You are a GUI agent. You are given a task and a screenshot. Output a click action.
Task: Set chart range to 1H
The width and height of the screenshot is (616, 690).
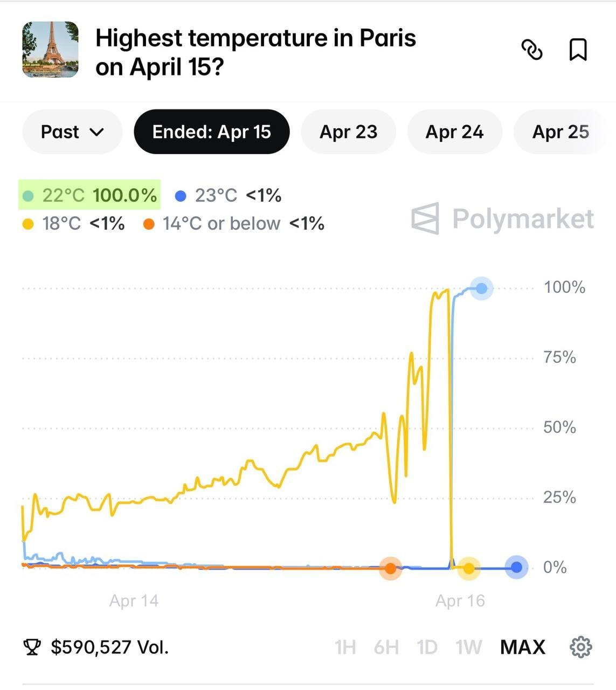click(x=345, y=647)
